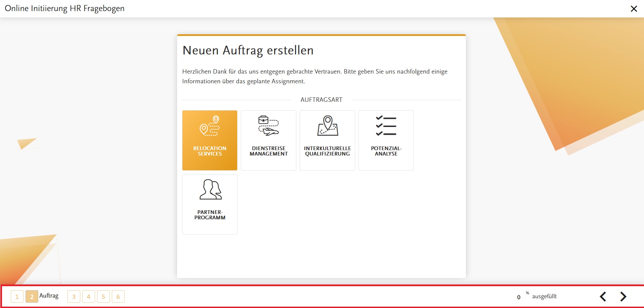The image size is (644, 308).
Task: Select the Potenzial-Analyse checklist tile
Action: [x=386, y=140]
